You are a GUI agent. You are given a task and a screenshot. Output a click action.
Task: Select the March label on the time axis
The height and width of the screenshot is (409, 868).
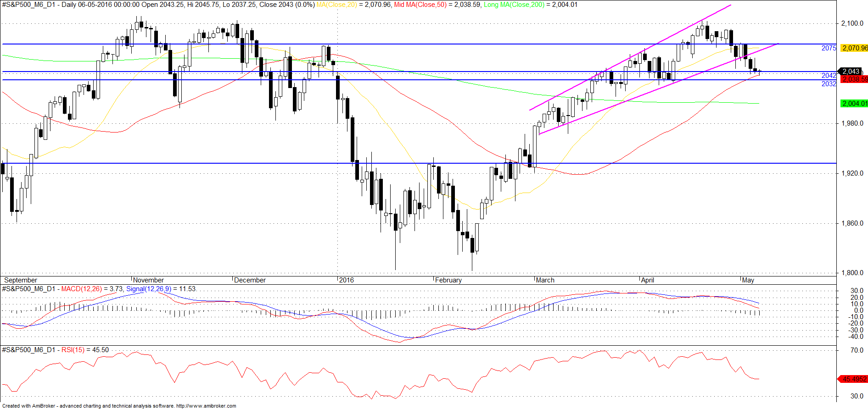(x=545, y=280)
